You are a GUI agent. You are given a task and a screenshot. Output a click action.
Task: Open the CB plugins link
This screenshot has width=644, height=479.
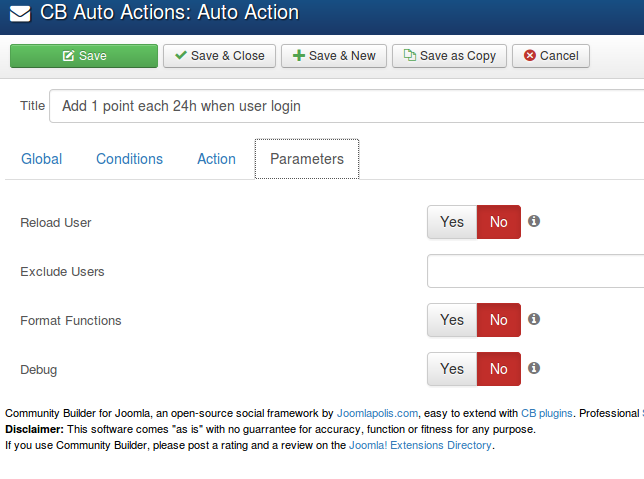click(x=546, y=413)
